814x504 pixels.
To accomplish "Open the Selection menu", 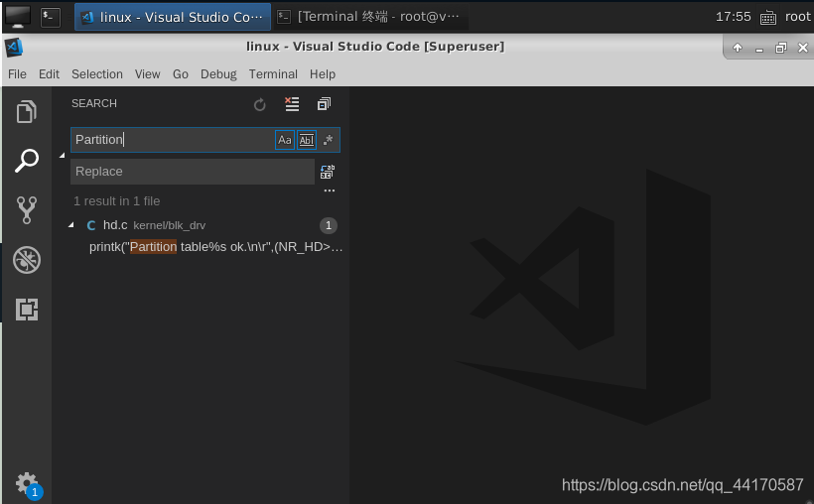I will click(x=97, y=74).
